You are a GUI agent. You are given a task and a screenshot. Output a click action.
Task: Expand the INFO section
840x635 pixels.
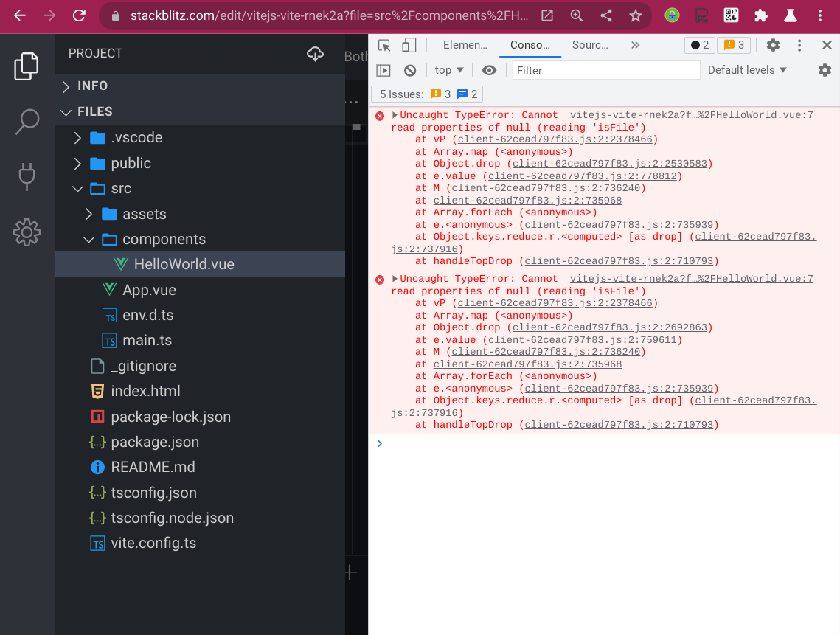(x=199, y=86)
